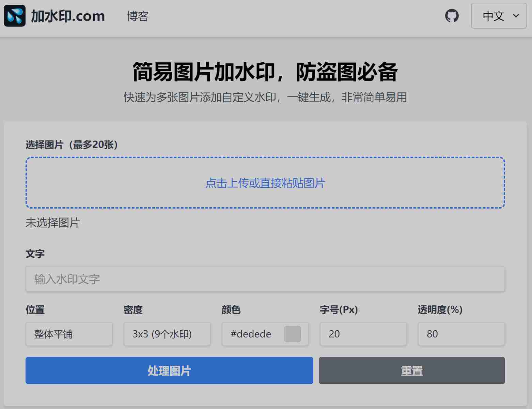Open the gray color swatch picker

click(x=293, y=334)
